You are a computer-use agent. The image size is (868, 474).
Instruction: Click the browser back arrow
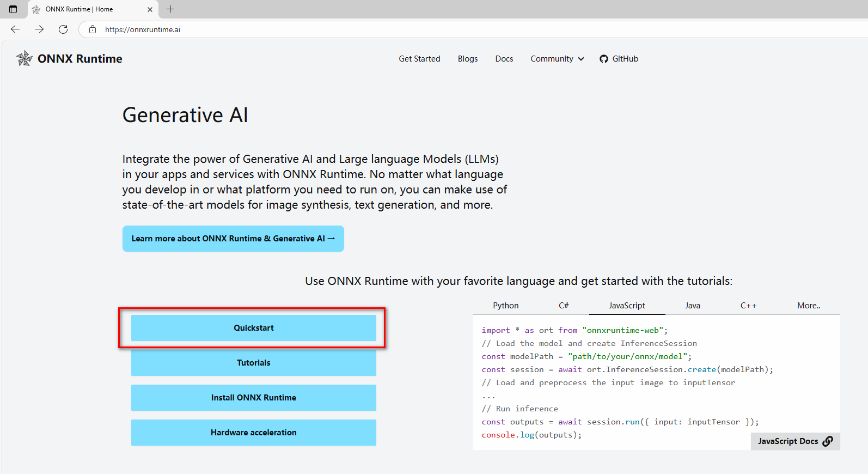click(15, 29)
